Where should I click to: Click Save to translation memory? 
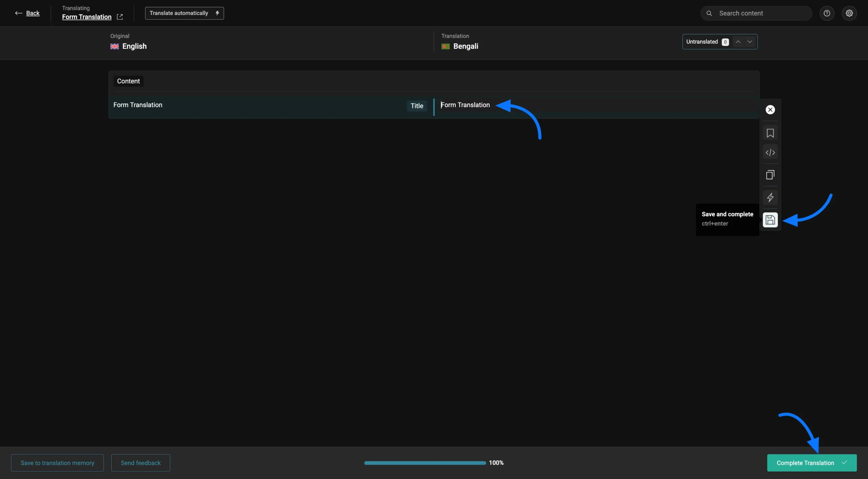pyautogui.click(x=57, y=463)
